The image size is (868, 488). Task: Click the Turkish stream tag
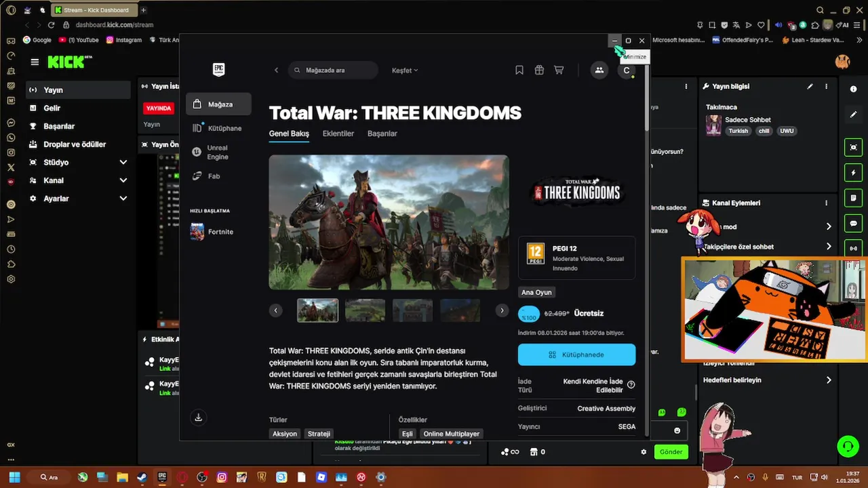(x=738, y=131)
